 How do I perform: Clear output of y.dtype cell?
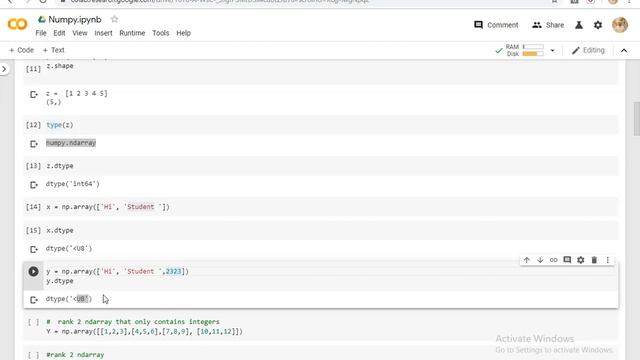(x=34, y=300)
